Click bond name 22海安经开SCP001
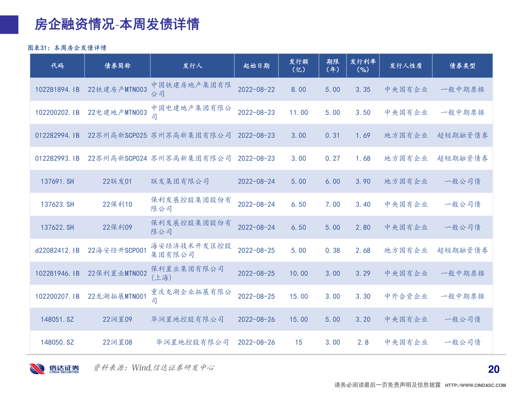This screenshot has width=532, height=399. point(117,250)
